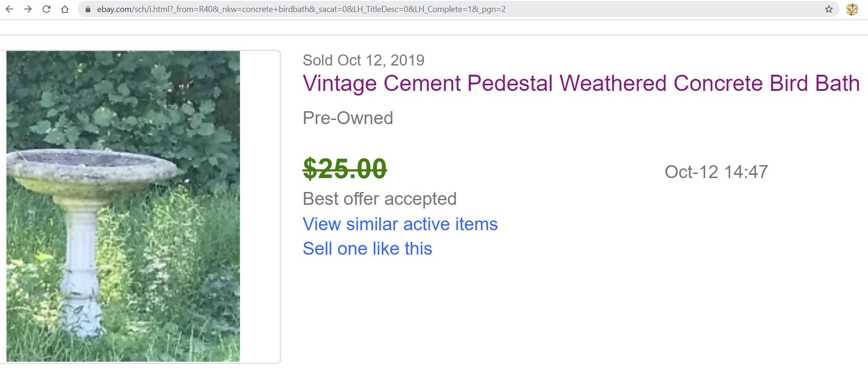Open the Chrome profile avatar
This screenshot has width=868, height=370.
point(852,9)
